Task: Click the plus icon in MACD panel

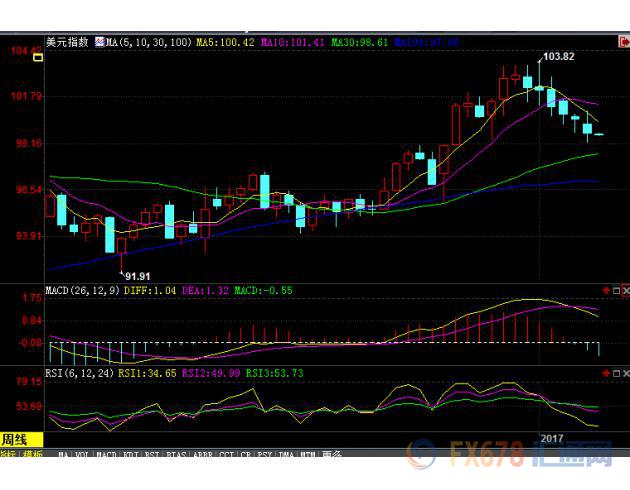Action: pyautogui.click(x=606, y=291)
